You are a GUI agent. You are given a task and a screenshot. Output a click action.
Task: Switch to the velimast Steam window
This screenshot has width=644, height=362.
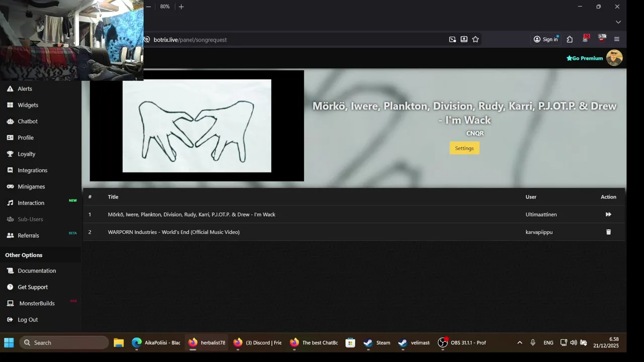click(414, 343)
